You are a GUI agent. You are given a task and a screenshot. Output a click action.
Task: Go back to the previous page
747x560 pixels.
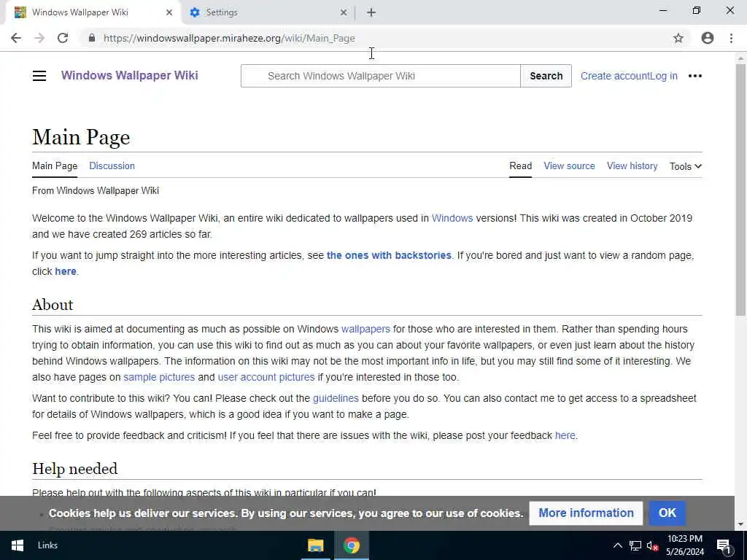click(16, 38)
